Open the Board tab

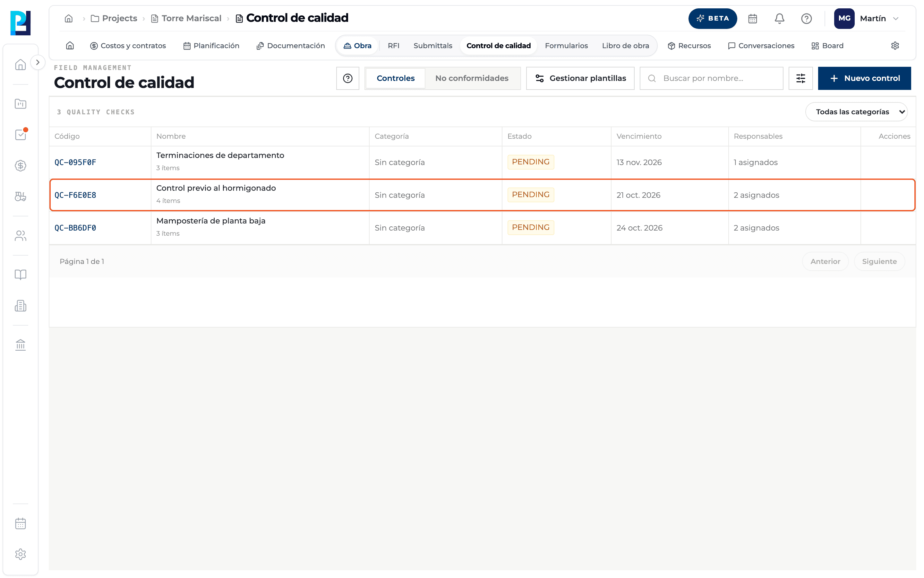coord(827,46)
